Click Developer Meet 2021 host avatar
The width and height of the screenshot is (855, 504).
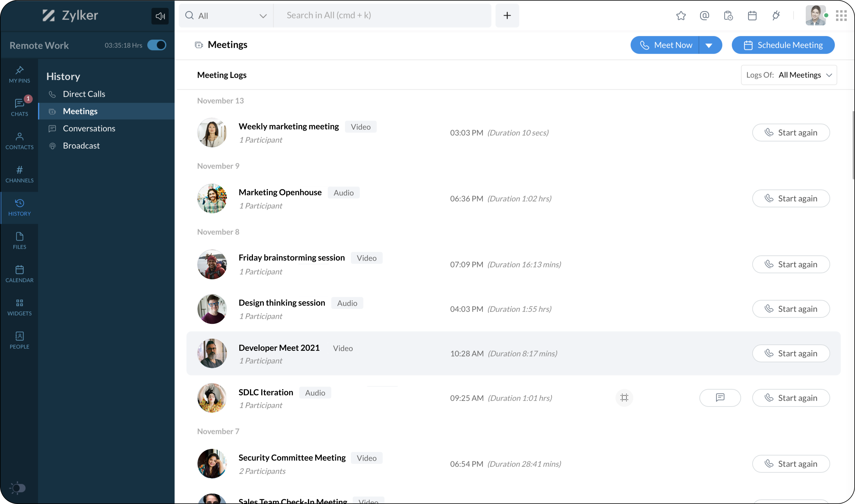click(x=212, y=353)
